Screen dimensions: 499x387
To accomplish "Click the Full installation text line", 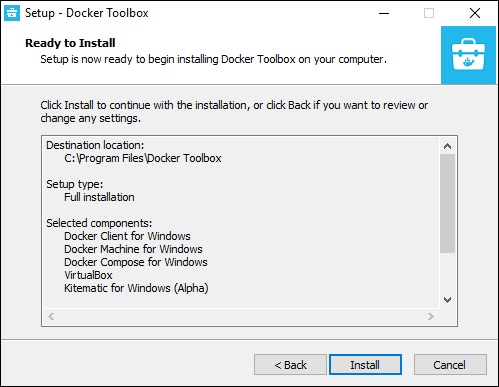I will tap(99, 197).
